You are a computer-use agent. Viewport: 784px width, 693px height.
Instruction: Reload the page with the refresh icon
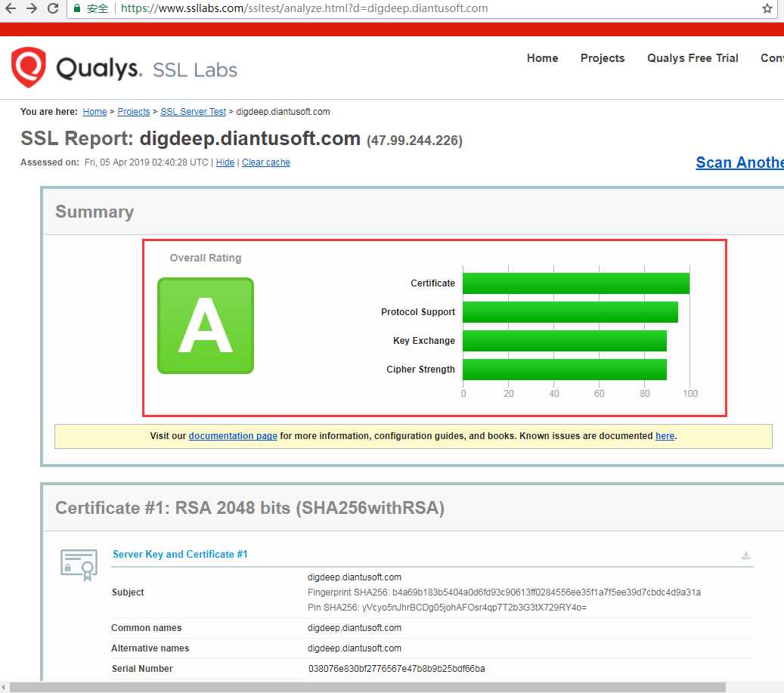[53, 8]
